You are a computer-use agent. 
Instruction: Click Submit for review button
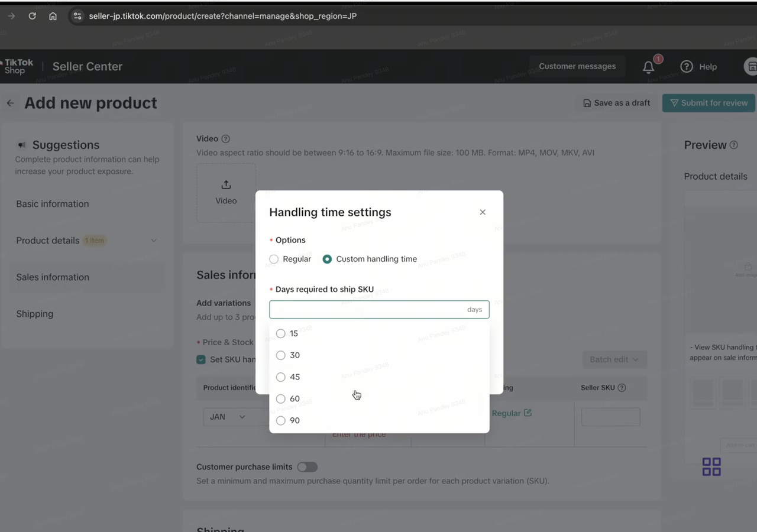[709, 103]
